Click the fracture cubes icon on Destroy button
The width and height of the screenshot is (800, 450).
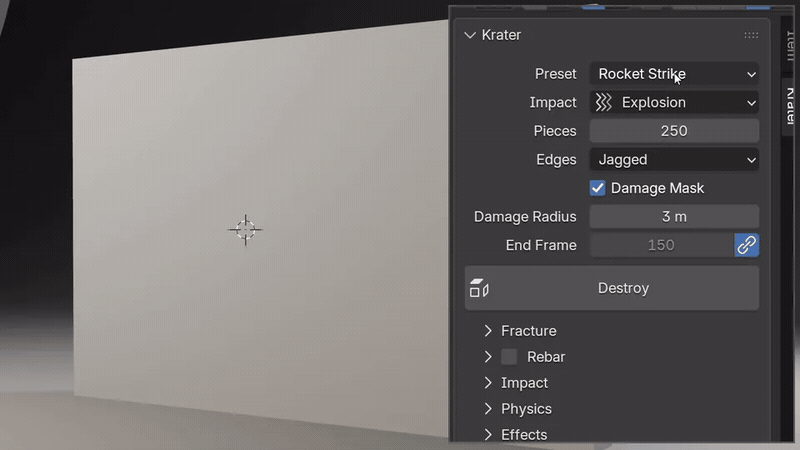pyautogui.click(x=479, y=288)
